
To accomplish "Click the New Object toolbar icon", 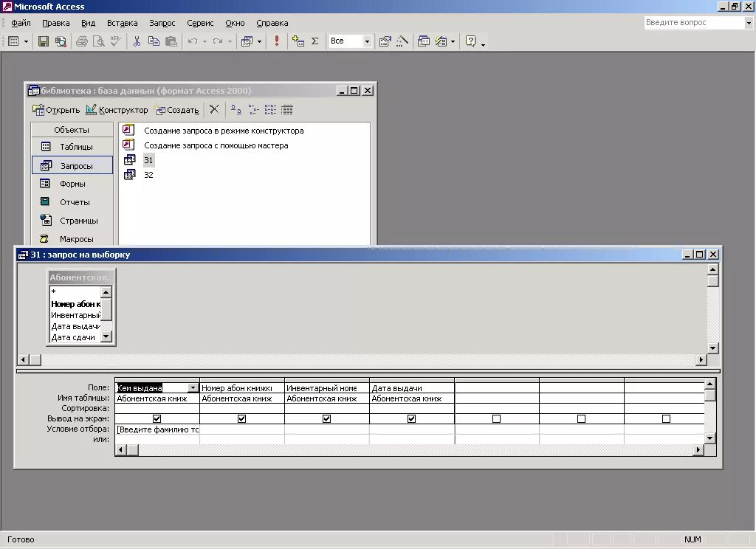I will [441, 41].
